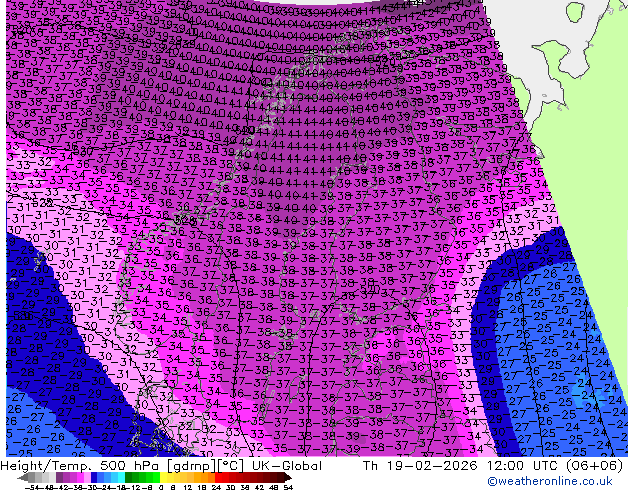Pick the cyan legend color near -18
The image size is (634, 490).
pos(121,478)
